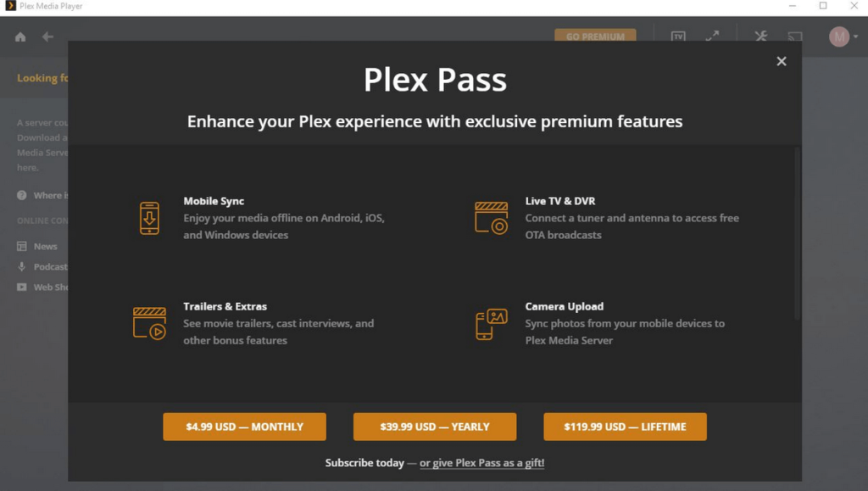This screenshot has height=491, width=868.
Task: Choose the $4.99 USD Monthly plan
Action: pyautogui.click(x=244, y=427)
